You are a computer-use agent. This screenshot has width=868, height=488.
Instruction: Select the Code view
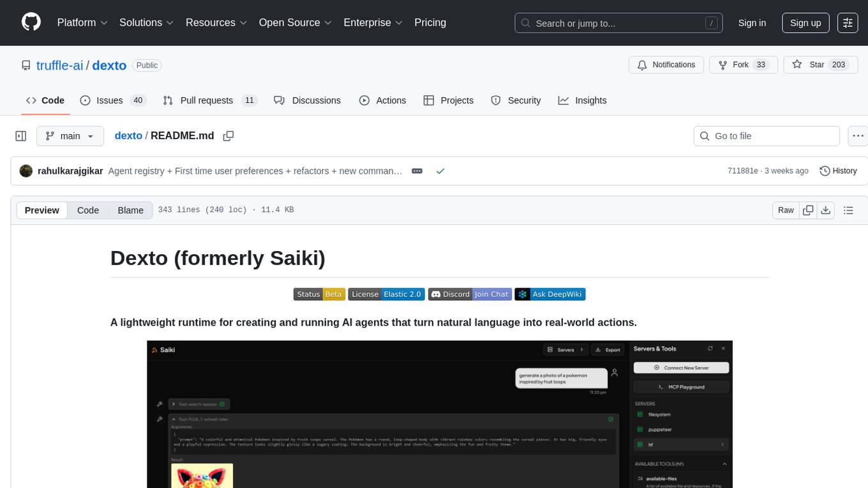point(88,210)
